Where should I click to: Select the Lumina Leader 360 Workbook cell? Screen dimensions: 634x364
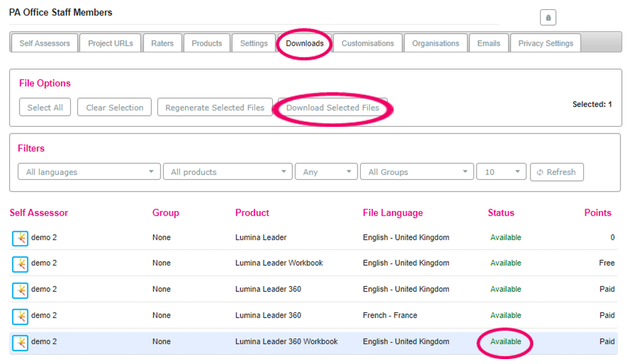click(x=286, y=341)
